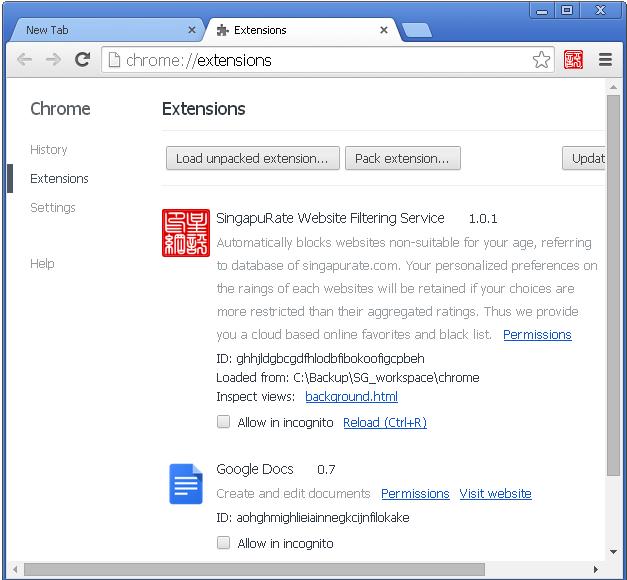Viewport: 627px width, 580px height.
Task: Click Pack extension button
Action: tap(403, 158)
